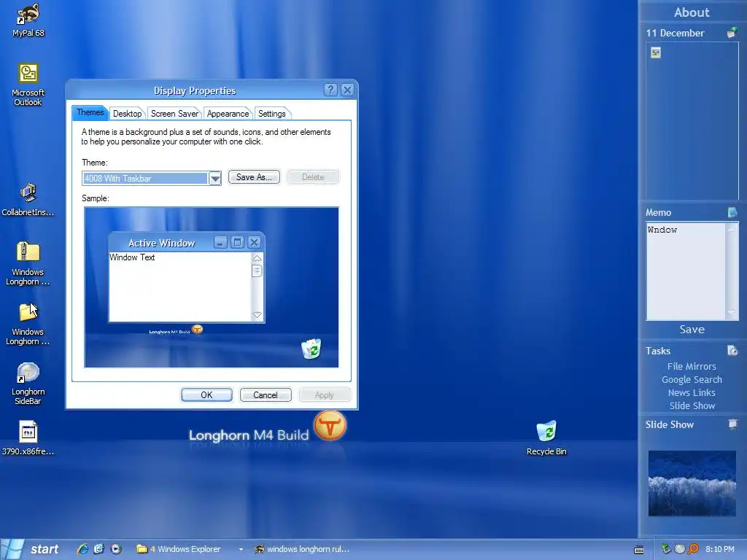Click the sample Active Window scrollbar up arrow
Viewport: 747px width, 560px height.
pyautogui.click(x=257, y=258)
